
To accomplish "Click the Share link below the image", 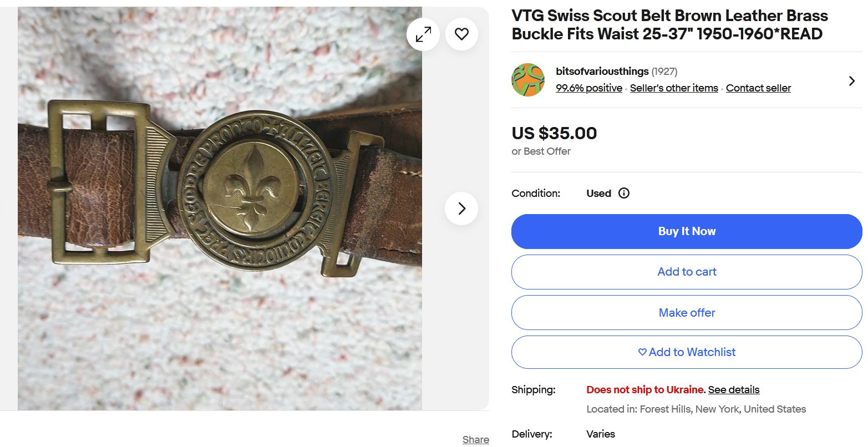I will pyautogui.click(x=475, y=440).
